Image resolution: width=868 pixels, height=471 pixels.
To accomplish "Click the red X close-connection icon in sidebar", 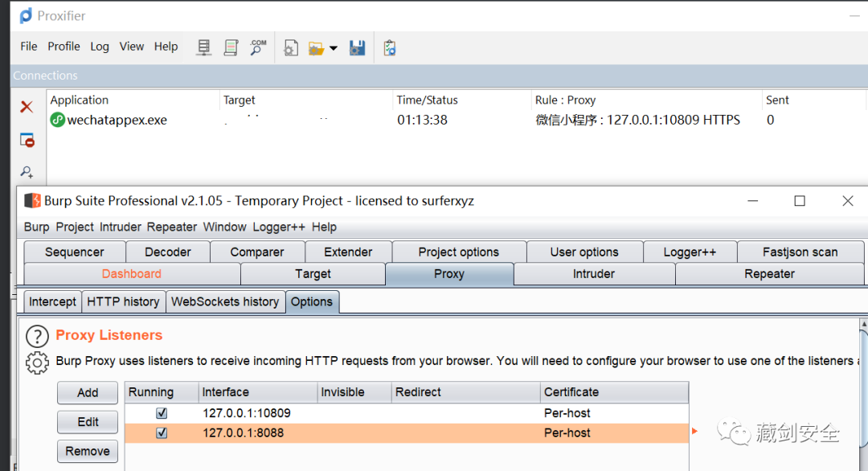I will pyautogui.click(x=27, y=107).
